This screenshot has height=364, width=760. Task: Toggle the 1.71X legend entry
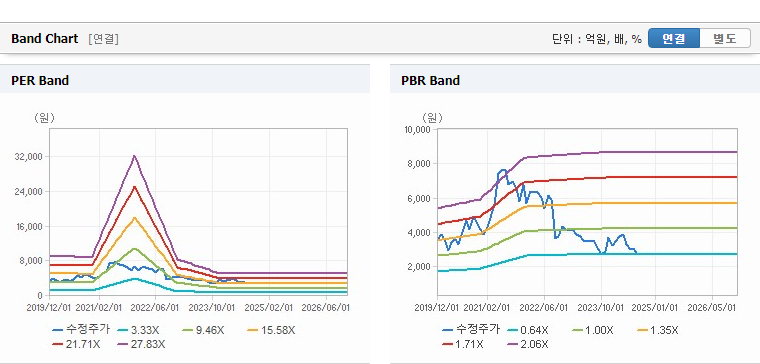(463, 344)
